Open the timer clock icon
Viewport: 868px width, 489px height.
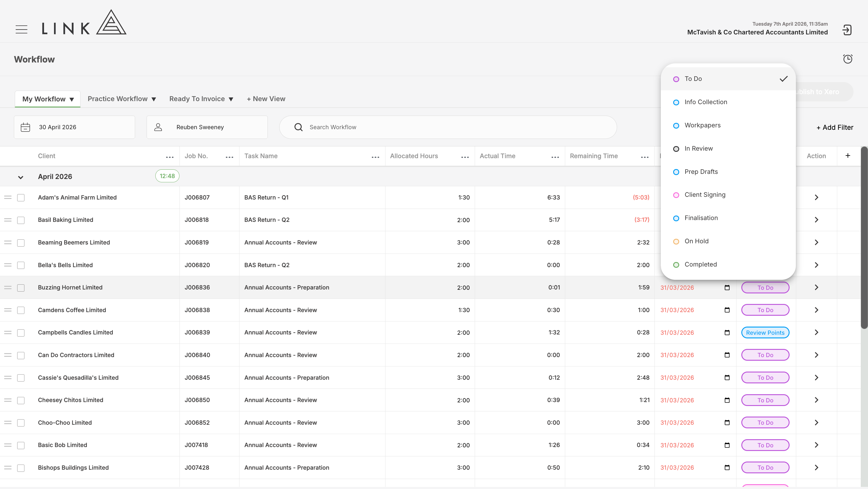(847, 59)
